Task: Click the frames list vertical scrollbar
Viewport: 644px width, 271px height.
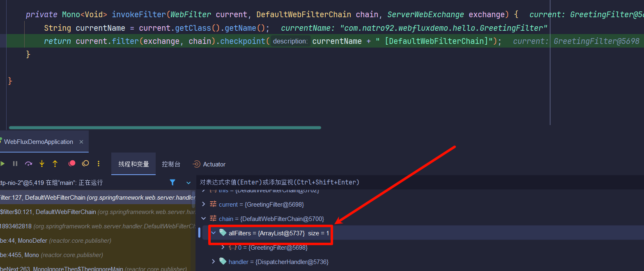Action: [x=193, y=200]
